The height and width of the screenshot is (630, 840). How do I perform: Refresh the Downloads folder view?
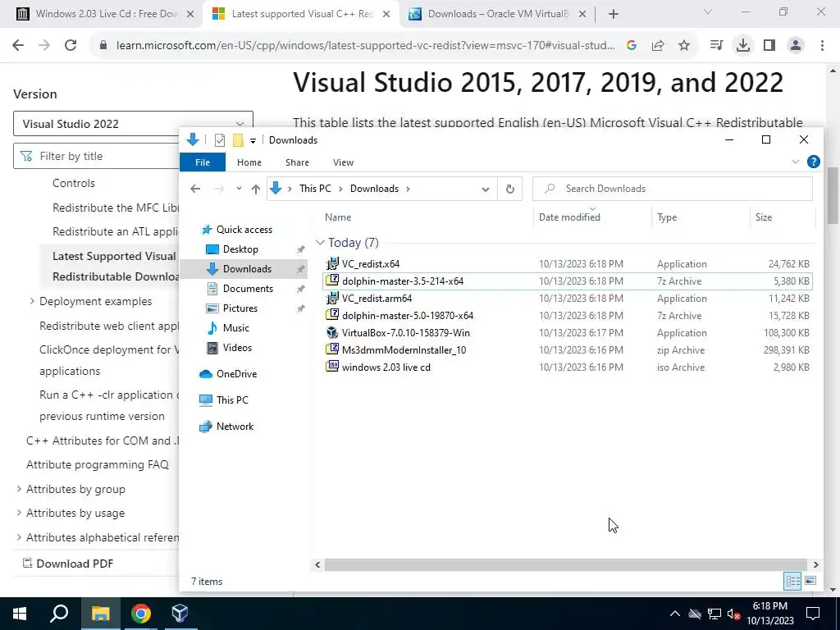(510, 189)
